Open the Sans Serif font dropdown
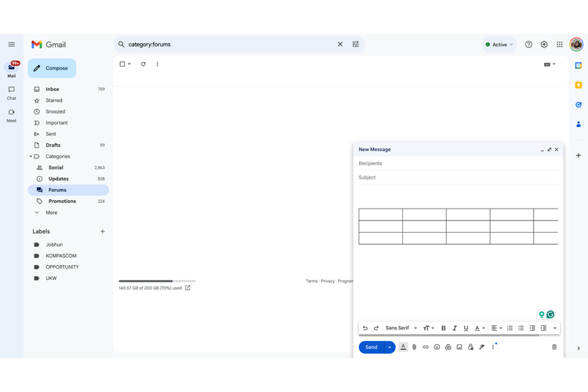This screenshot has width=588, height=392. (x=401, y=328)
